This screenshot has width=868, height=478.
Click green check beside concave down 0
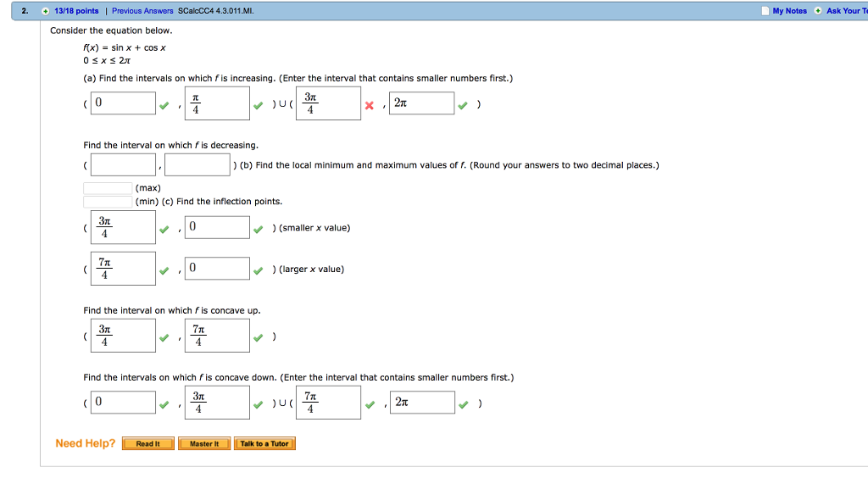164,404
